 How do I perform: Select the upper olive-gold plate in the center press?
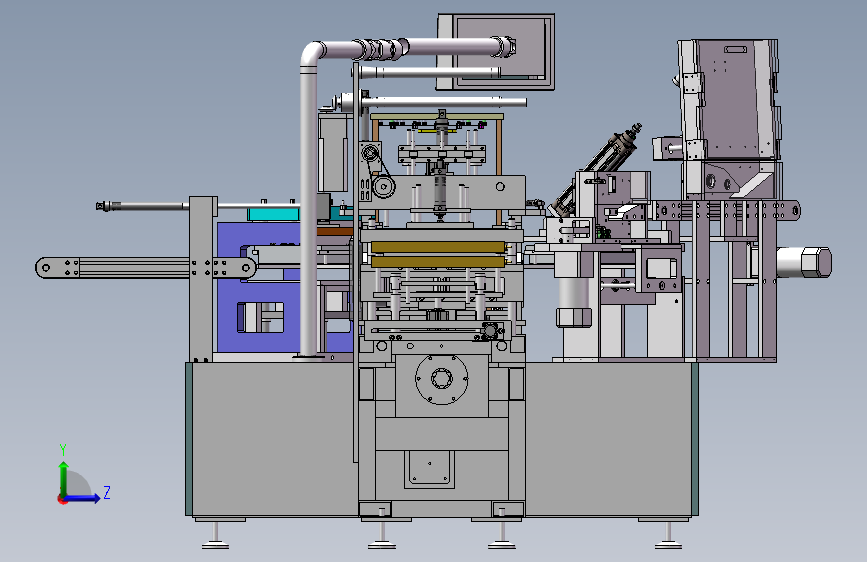(438, 247)
